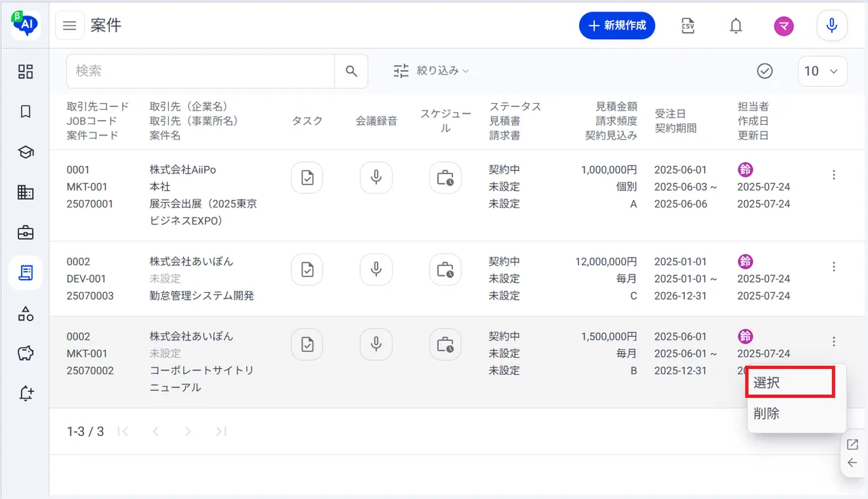Image resolution: width=868 pixels, height=499 pixels.
Task: Open task icon for 勤怠管理システム開発 row
Action: pyautogui.click(x=307, y=270)
